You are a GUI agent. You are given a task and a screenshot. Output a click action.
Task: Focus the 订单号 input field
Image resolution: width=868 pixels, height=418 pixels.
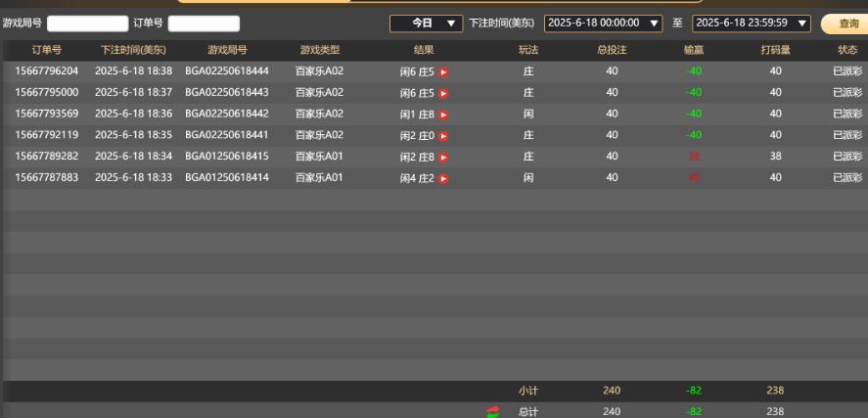204,23
